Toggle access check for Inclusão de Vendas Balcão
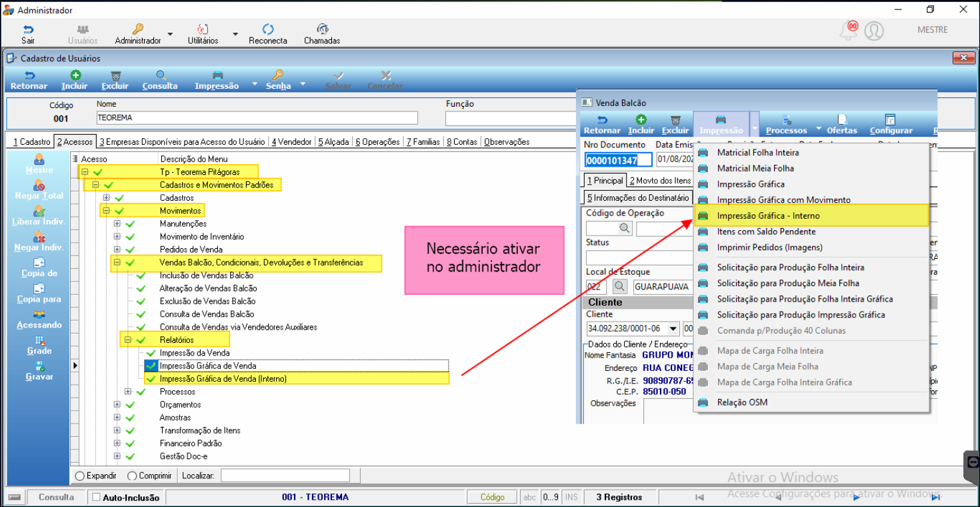Viewport: 980px width, 507px height. point(141,276)
